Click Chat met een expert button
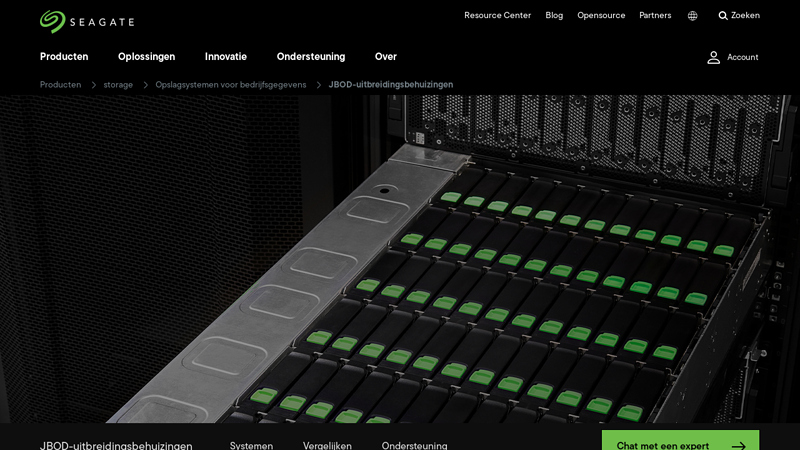The image size is (800, 450). point(663,445)
